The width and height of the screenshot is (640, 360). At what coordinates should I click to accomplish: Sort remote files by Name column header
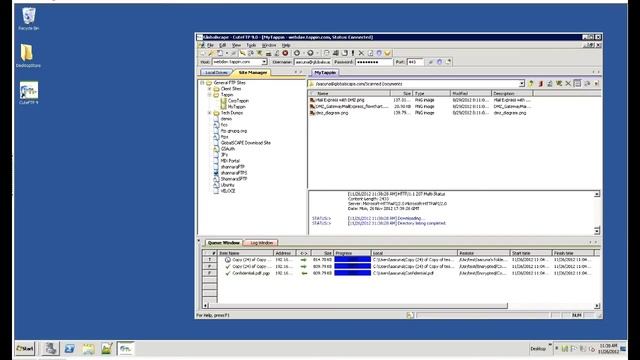click(x=349, y=93)
